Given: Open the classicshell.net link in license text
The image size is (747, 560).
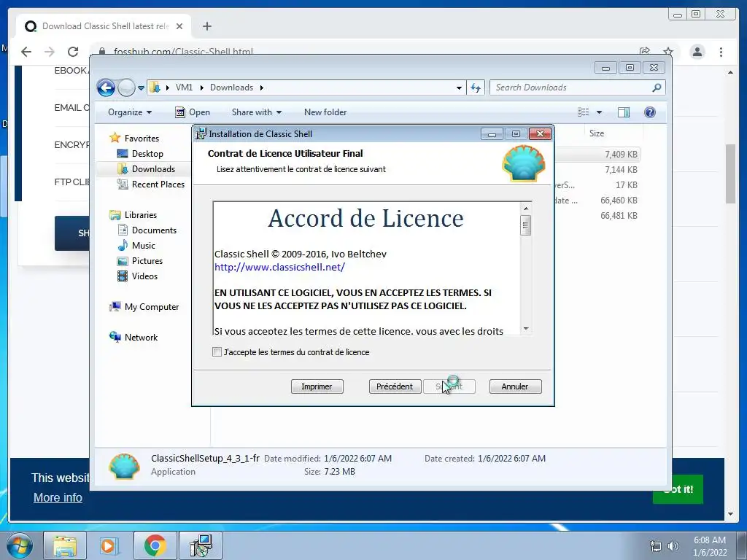Looking at the screenshot, I should coord(279,267).
